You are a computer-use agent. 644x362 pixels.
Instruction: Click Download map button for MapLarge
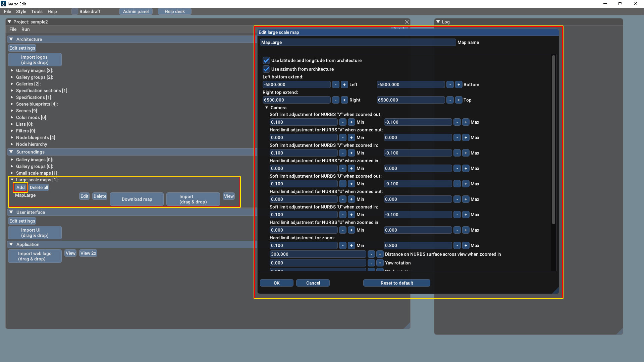[137, 199]
